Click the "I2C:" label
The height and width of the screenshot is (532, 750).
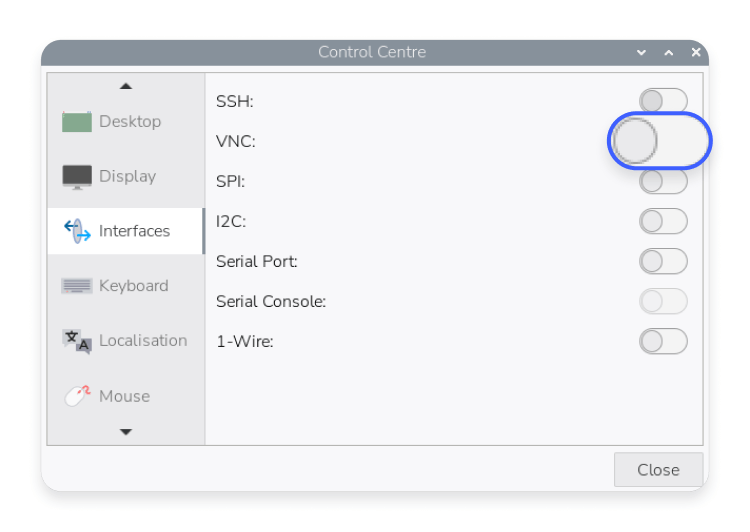[x=231, y=222]
